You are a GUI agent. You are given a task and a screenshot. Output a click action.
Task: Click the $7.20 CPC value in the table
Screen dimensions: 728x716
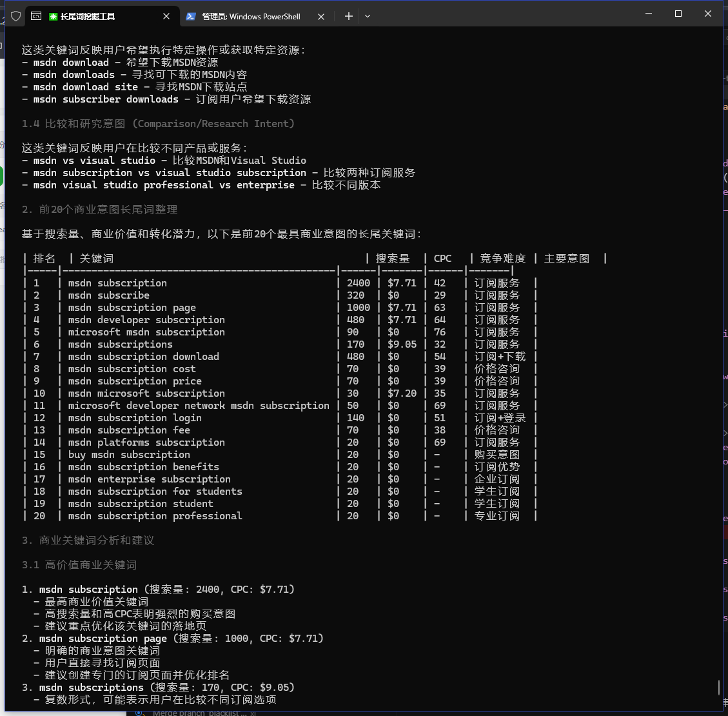[x=402, y=393]
